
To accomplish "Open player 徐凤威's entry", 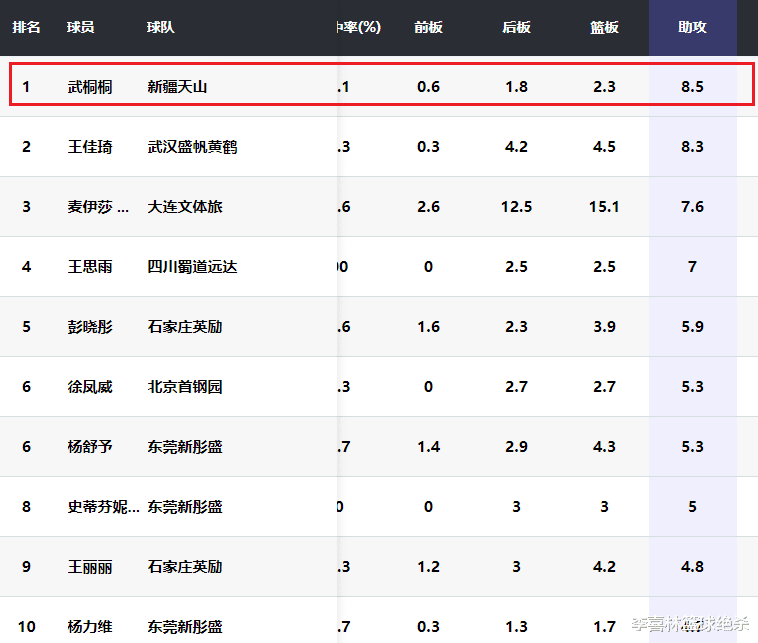I will click(90, 387).
